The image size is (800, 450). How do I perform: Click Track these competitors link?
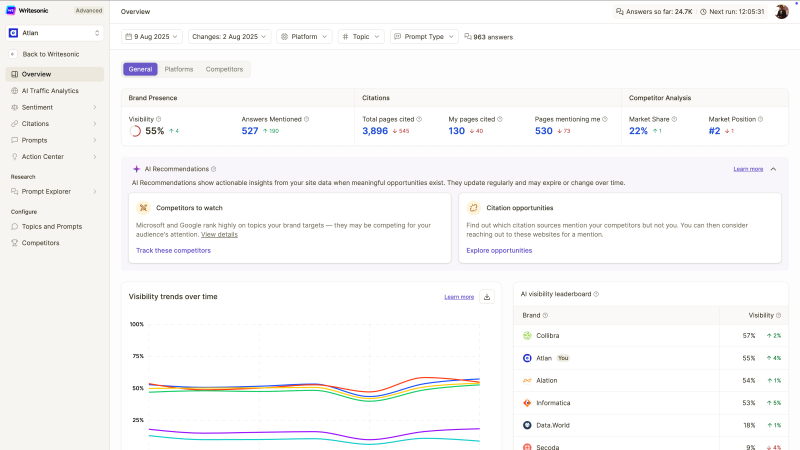pos(173,250)
